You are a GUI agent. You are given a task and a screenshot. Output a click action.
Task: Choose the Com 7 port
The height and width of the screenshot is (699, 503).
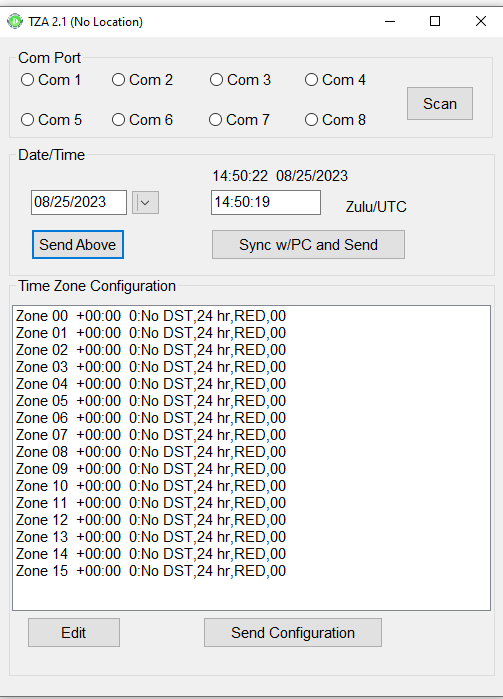[x=239, y=119]
